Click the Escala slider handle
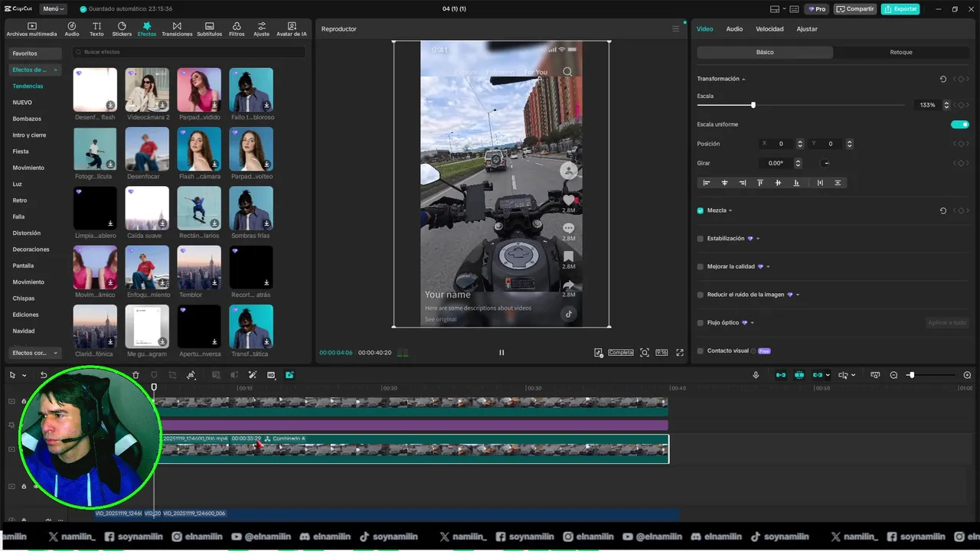 tap(753, 105)
